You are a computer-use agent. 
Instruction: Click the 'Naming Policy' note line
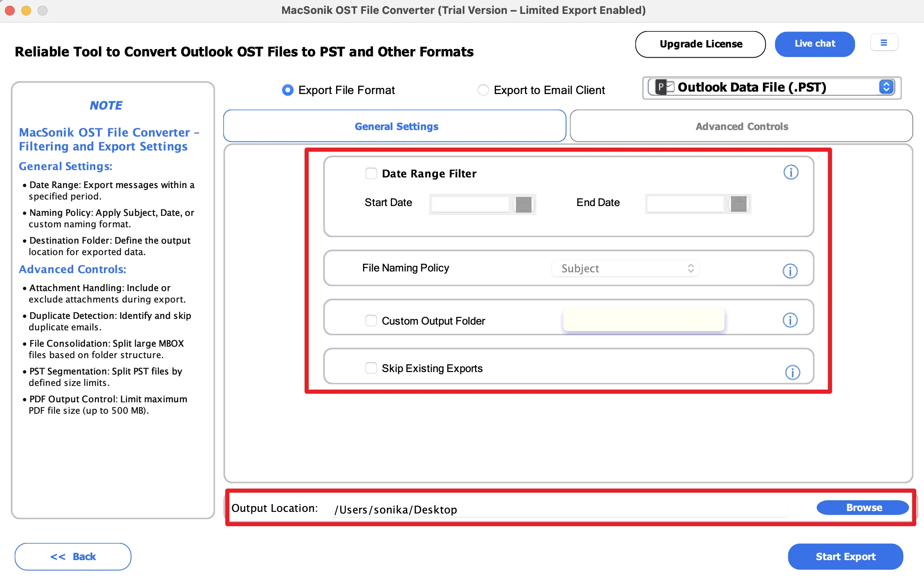click(x=109, y=218)
